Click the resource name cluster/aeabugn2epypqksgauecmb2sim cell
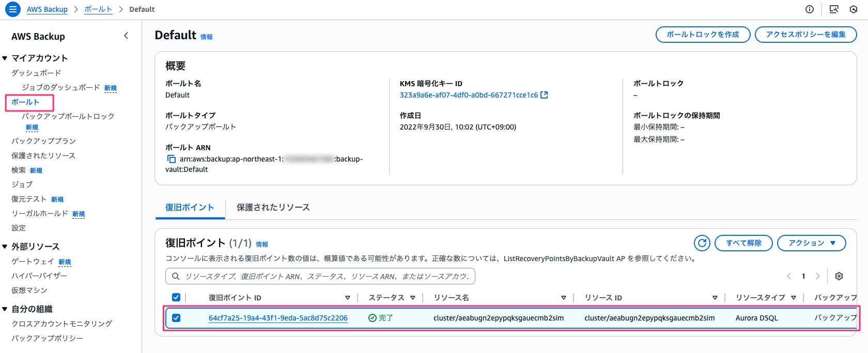 coord(499,318)
